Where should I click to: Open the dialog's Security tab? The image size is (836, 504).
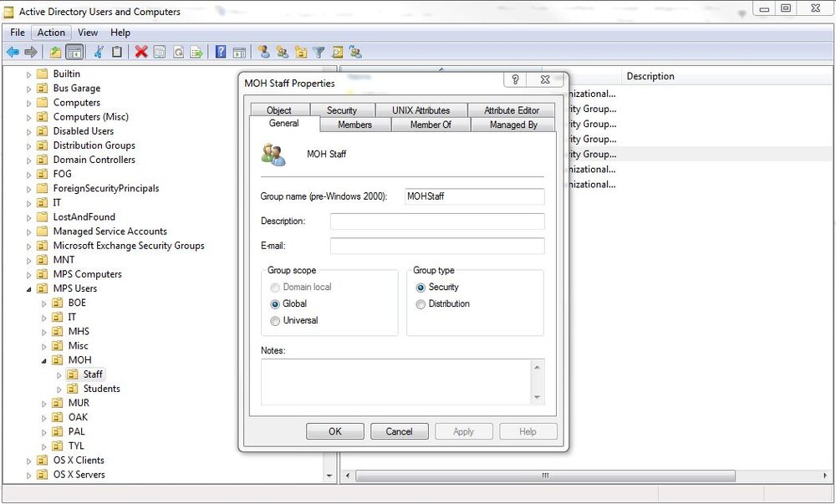click(x=342, y=110)
